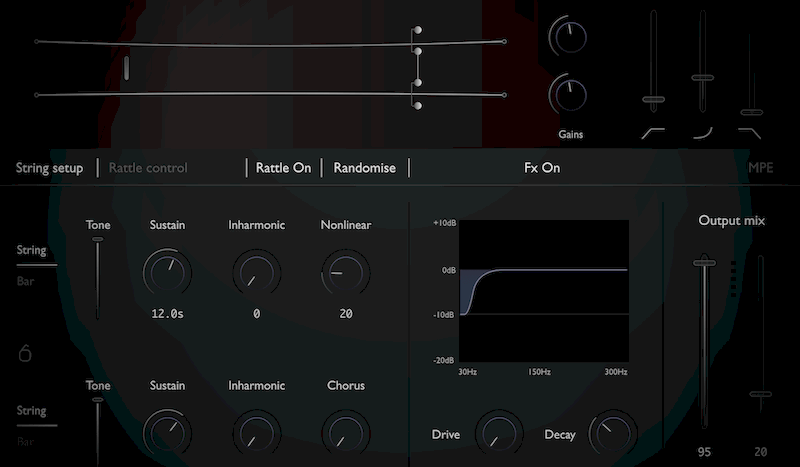Click the lower Sustain knob

pos(167,433)
